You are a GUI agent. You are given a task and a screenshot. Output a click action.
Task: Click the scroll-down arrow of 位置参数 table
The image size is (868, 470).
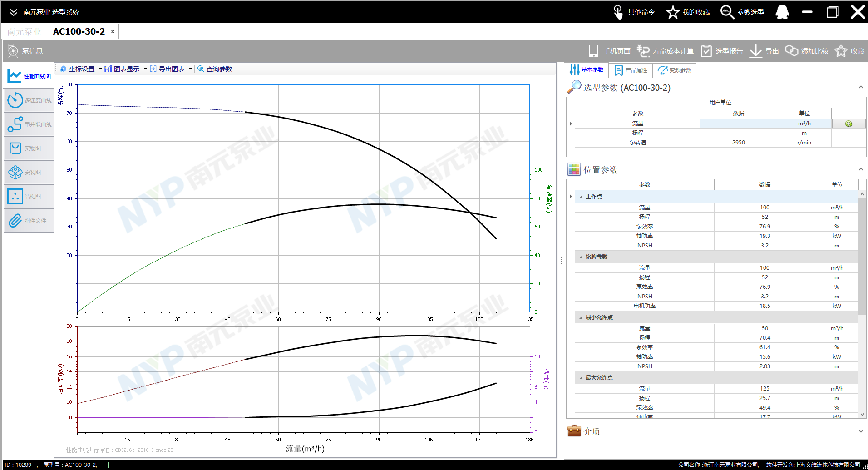tap(862, 415)
